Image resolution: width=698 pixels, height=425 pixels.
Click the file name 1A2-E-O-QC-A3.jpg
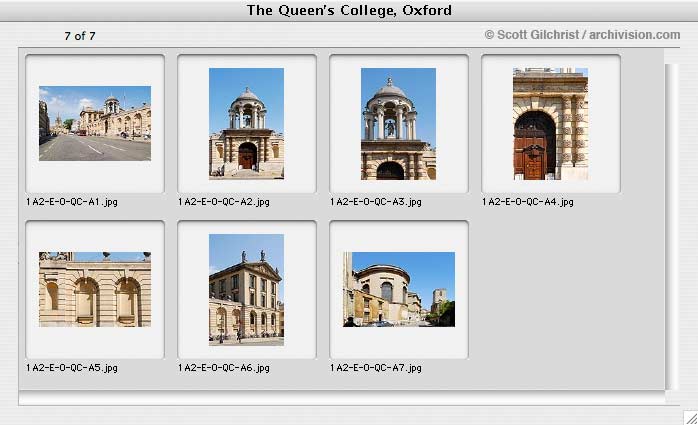point(376,202)
